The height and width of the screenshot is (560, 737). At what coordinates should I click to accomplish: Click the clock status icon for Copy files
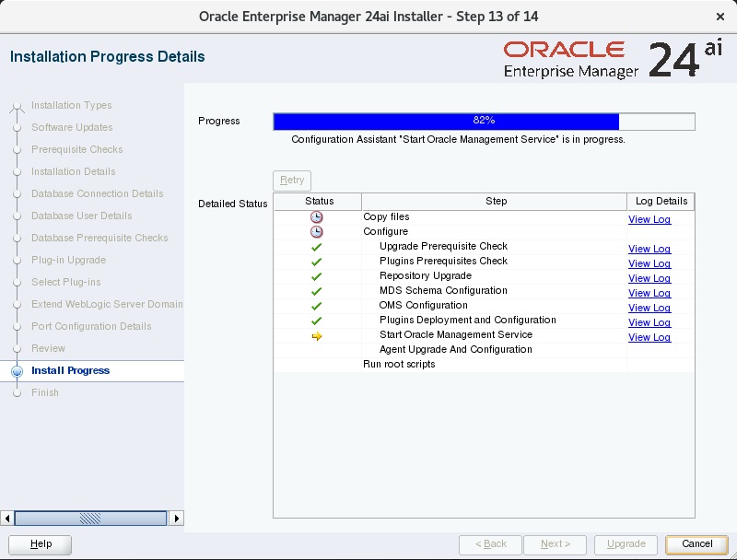(x=316, y=217)
